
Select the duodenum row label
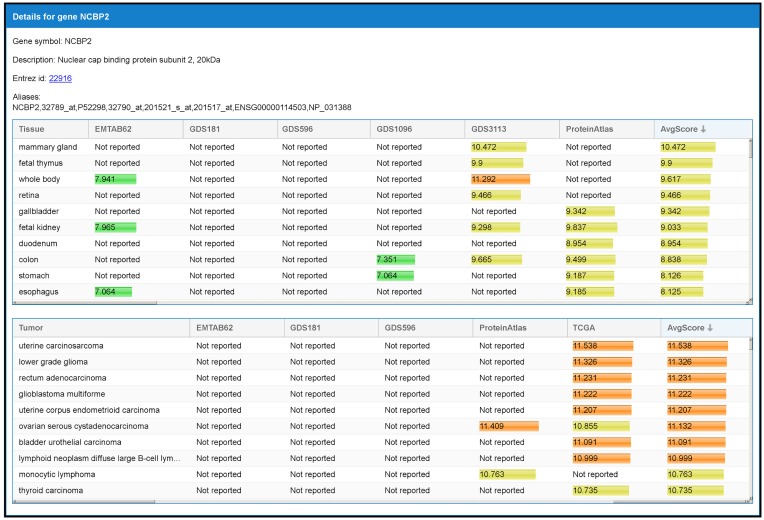tap(38, 244)
